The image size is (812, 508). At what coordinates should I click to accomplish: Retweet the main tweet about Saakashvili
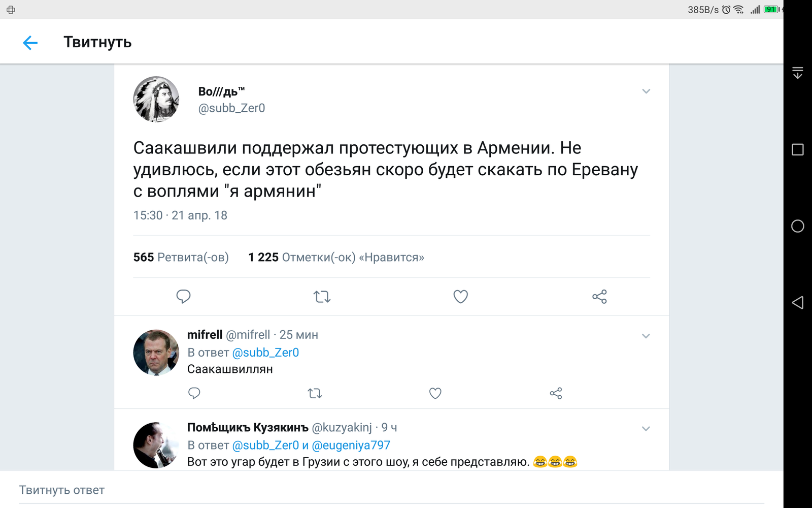(x=322, y=296)
